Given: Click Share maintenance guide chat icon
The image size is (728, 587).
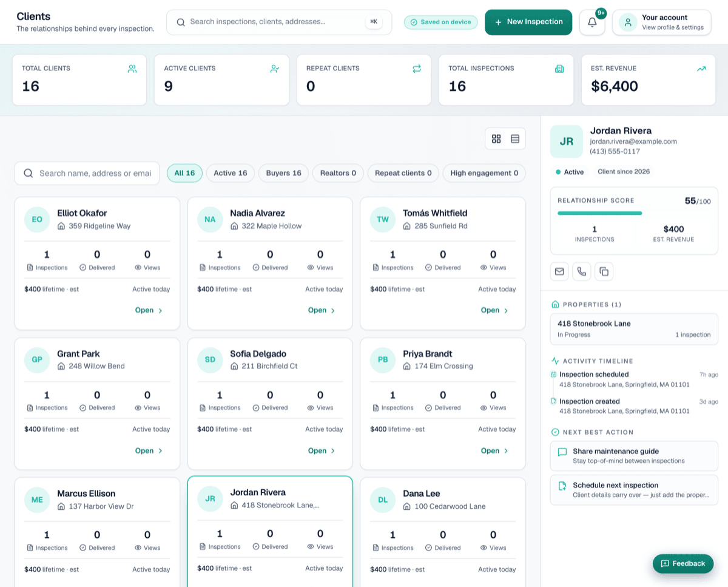Looking at the screenshot, I should coord(562,452).
